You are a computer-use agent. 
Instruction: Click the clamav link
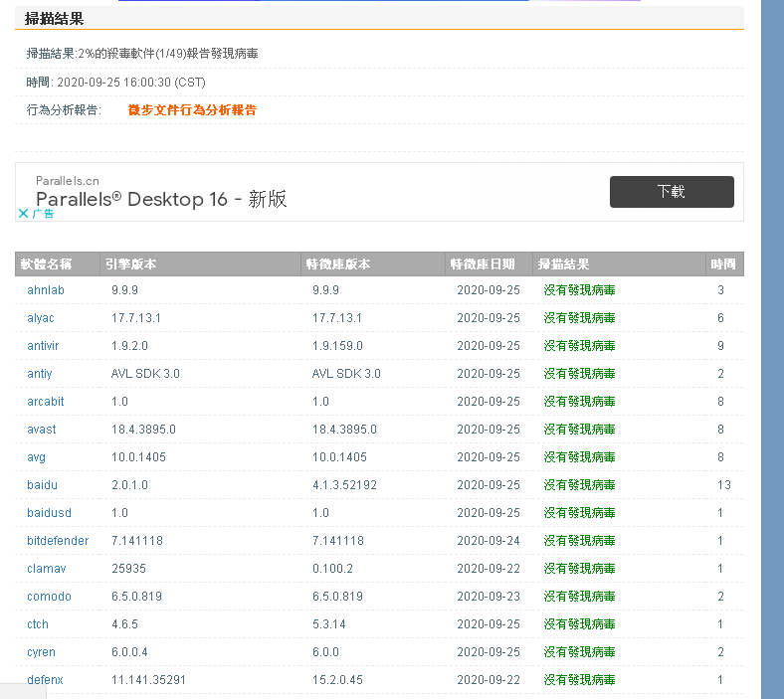pyautogui.click(x=47, y=569)
